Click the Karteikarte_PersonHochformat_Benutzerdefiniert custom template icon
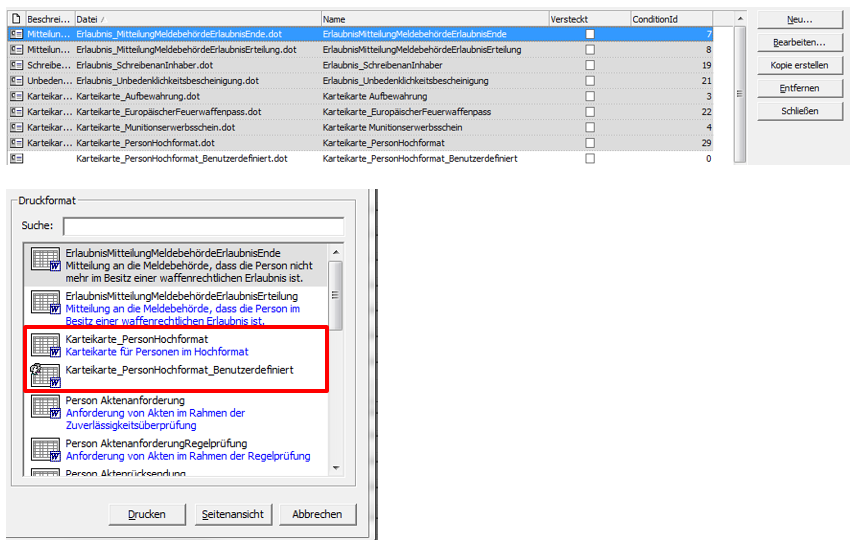 [x=46, y=374]
